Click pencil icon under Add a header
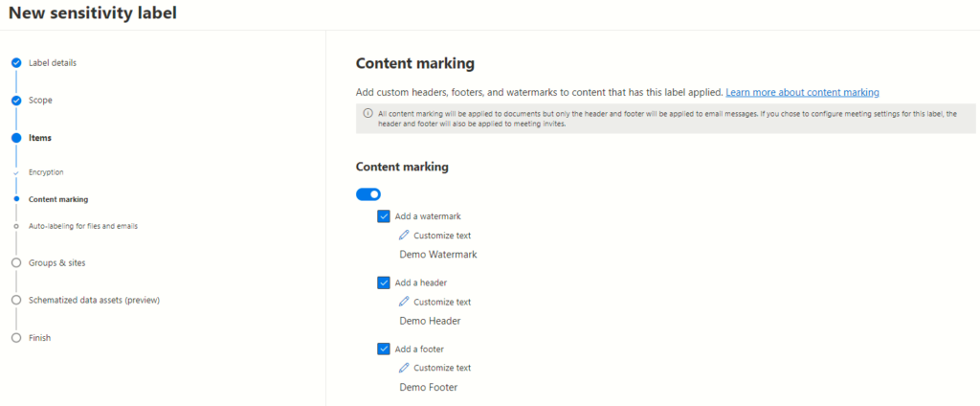This screenshot has height=406, width=980. [404, 302]
